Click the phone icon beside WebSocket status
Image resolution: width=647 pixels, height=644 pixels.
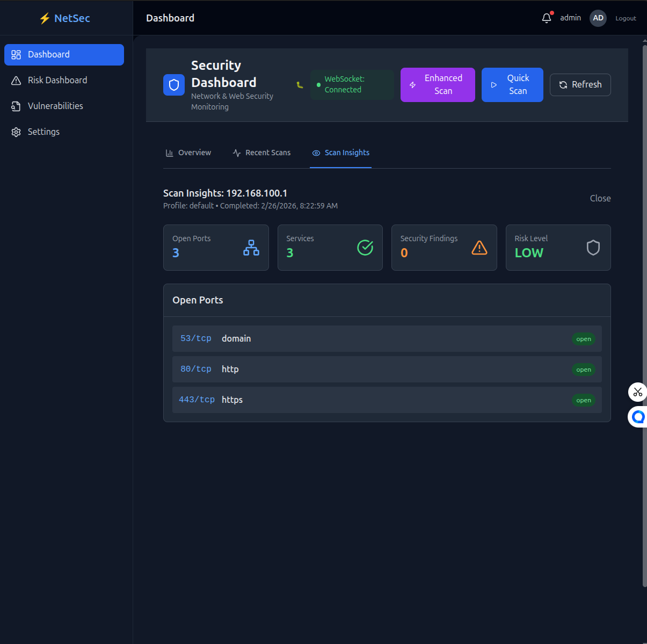click(x=300, y=85)
